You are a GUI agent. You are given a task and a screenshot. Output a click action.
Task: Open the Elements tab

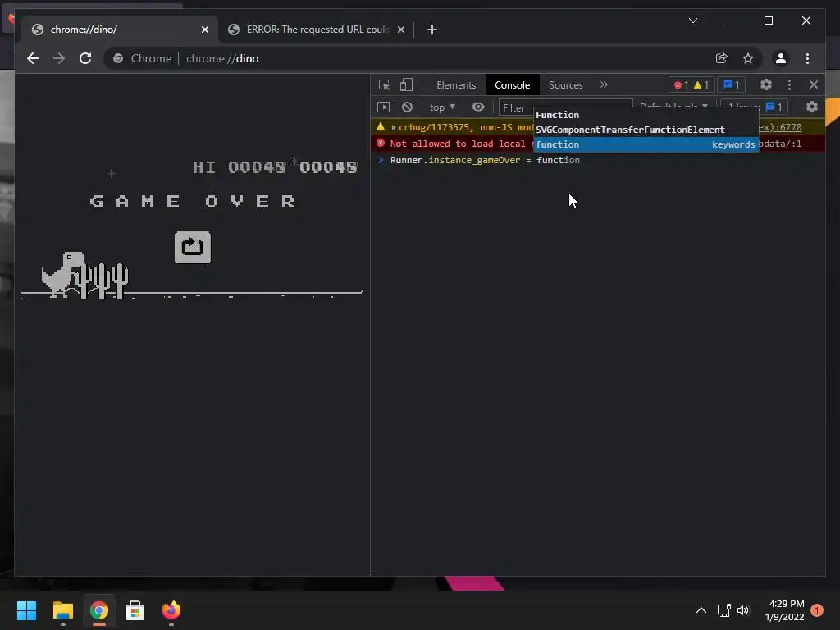coord(456,84)
